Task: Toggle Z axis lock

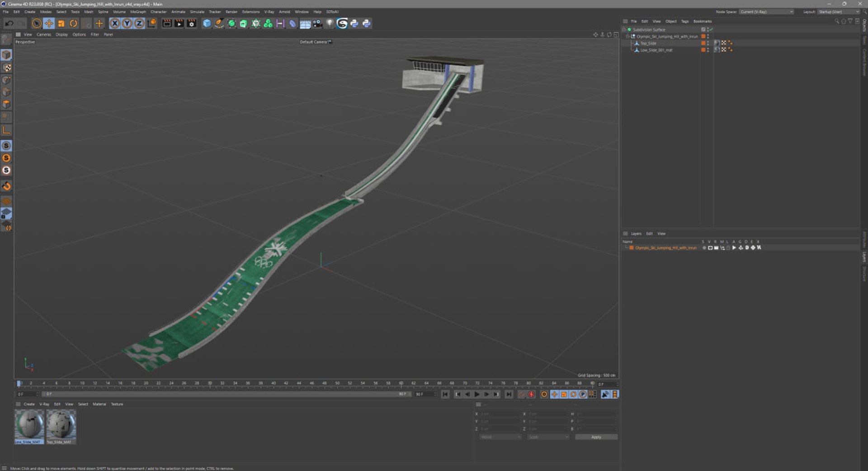Action: pyautogui.click(x=139, y=24)
